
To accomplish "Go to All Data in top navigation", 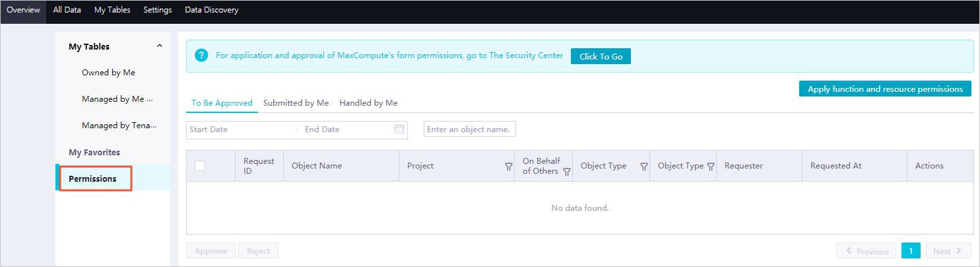I will tap(67, 10).
